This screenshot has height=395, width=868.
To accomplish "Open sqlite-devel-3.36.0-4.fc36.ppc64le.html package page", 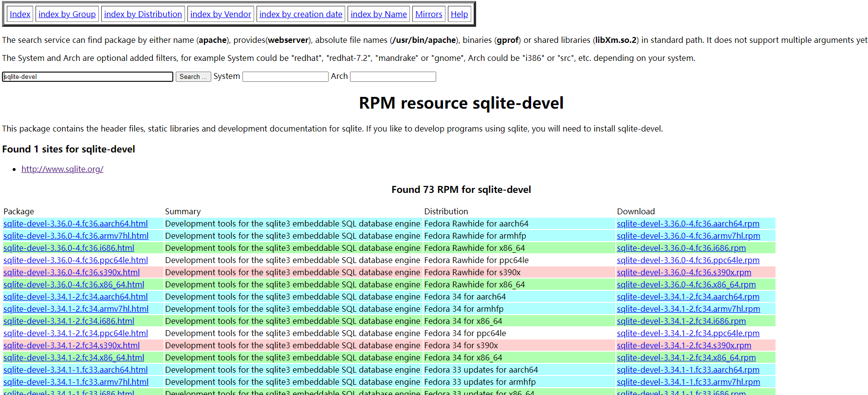I will (75, 260).
